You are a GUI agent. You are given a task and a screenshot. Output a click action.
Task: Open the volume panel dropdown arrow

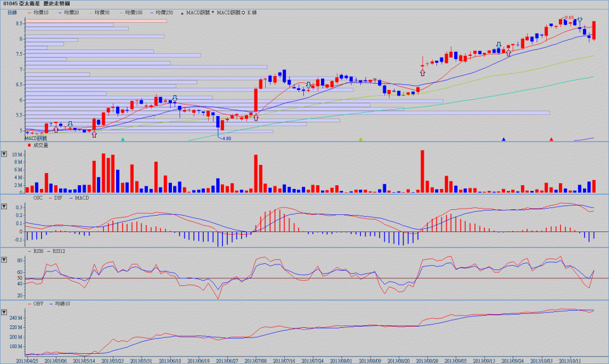4,154
